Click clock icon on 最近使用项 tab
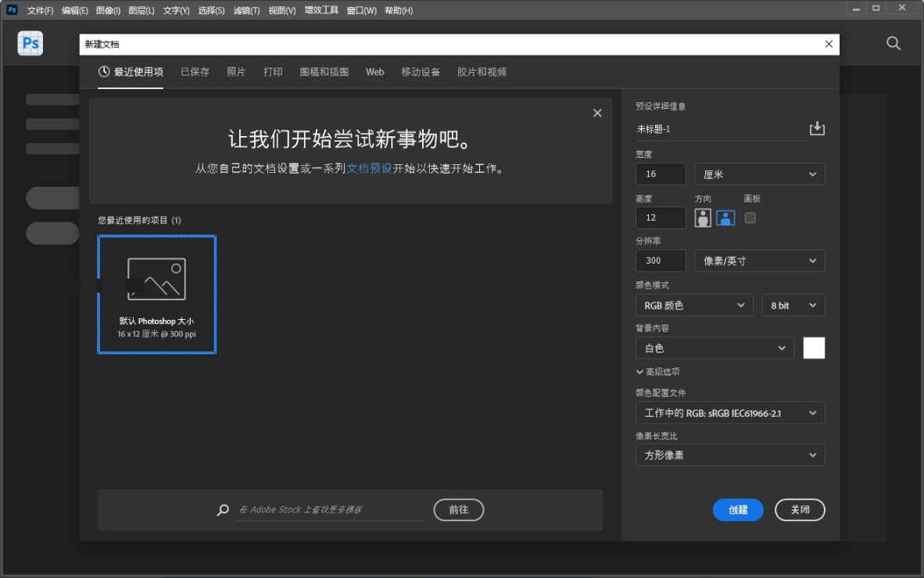924x578 pixels. [x=104, y=71]
